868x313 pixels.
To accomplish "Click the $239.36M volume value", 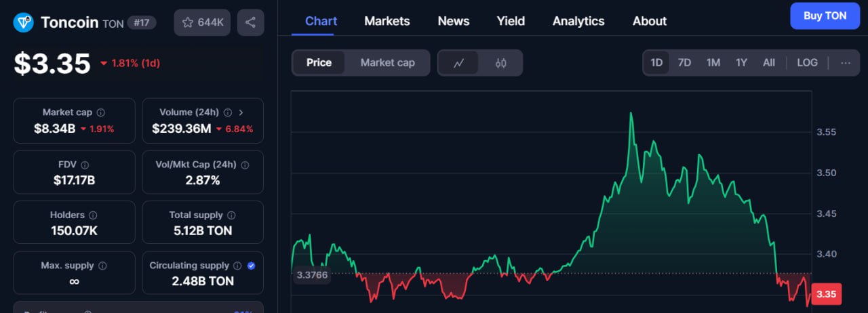I will click(x=181, y=129).
